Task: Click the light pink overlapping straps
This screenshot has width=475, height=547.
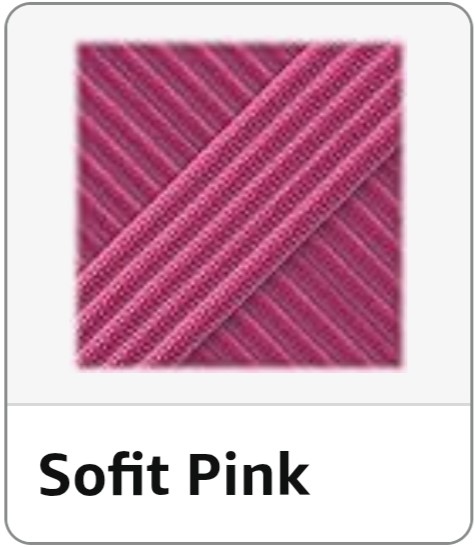Action: [239, 205]
